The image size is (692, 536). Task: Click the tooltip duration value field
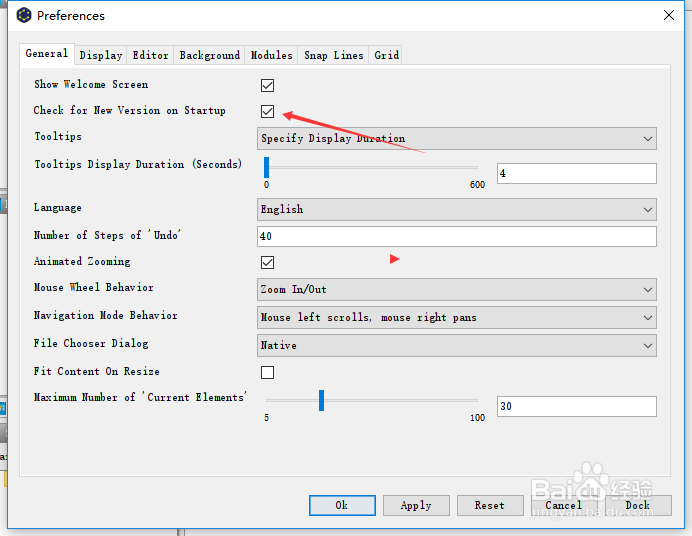pos(577,173)
